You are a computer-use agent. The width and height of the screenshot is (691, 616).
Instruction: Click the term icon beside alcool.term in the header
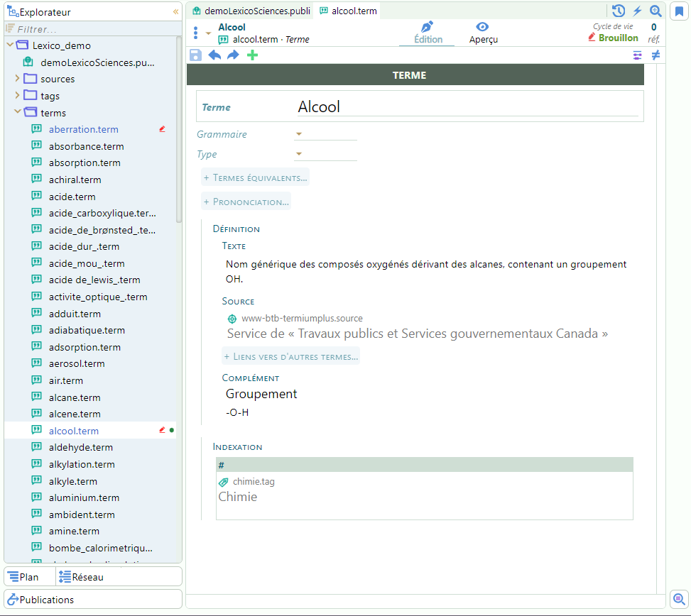click(224, 40)
